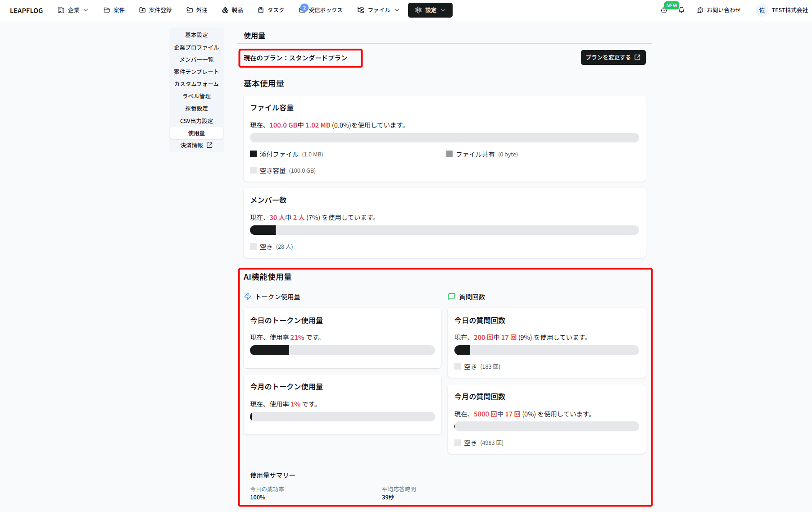Switch to the 基本設定 settings section
The width and height of the screenshot is (812, 512).
[195, 35]
